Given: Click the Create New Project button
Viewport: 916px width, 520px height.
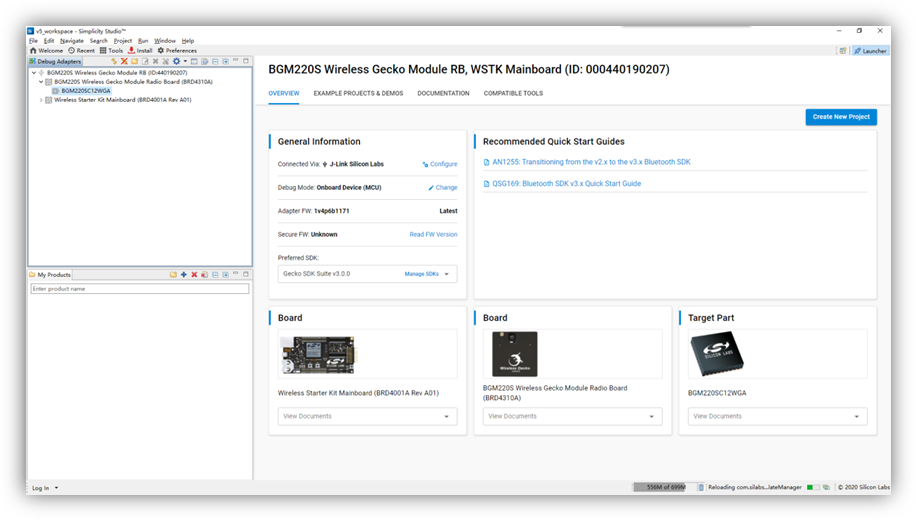Looking at the screenshot, I should point(841,117).
